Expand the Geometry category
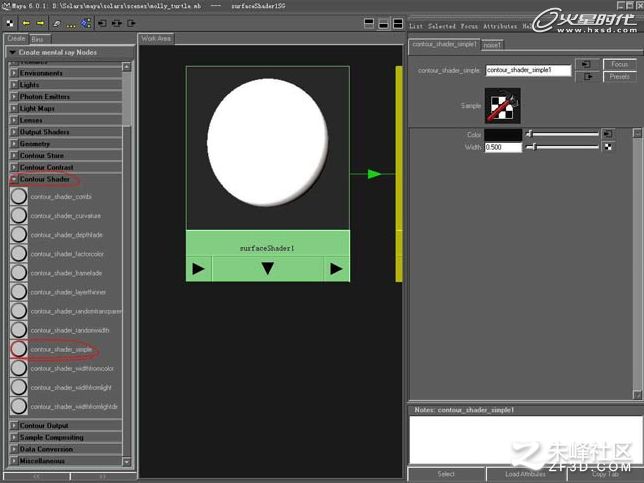The image size is (644, 483). point(14,144)
